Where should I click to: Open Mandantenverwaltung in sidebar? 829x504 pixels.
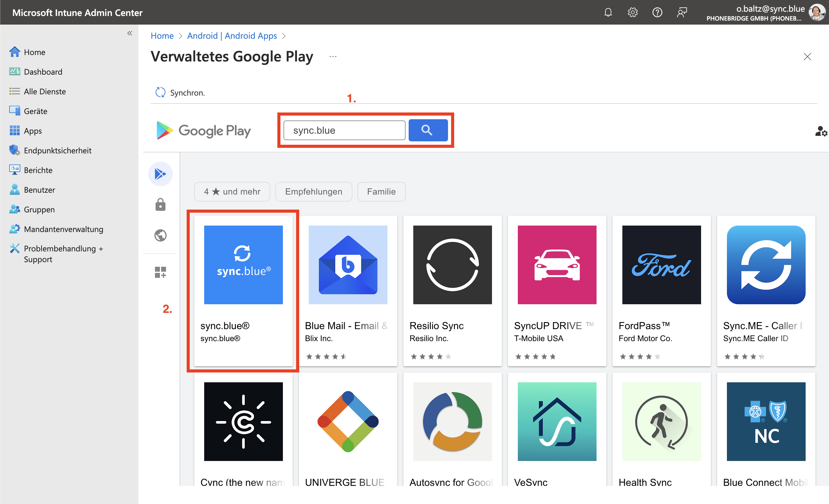click(57, 229)
